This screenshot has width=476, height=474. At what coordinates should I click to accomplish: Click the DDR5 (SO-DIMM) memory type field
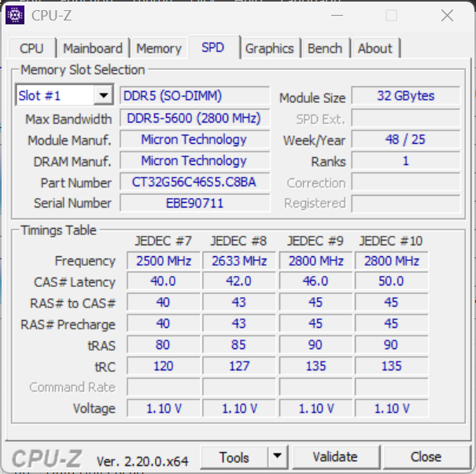(x=194, y=96)
